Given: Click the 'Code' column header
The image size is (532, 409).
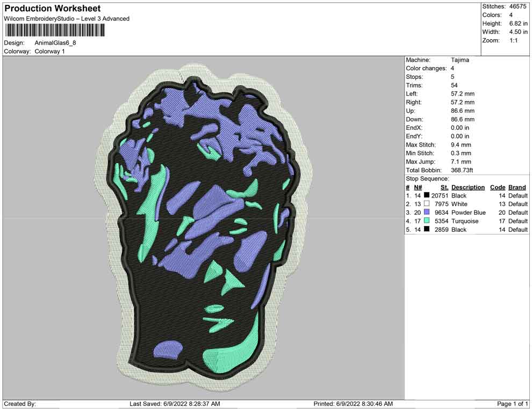Looking at the screenshot, I should [498, 187].
